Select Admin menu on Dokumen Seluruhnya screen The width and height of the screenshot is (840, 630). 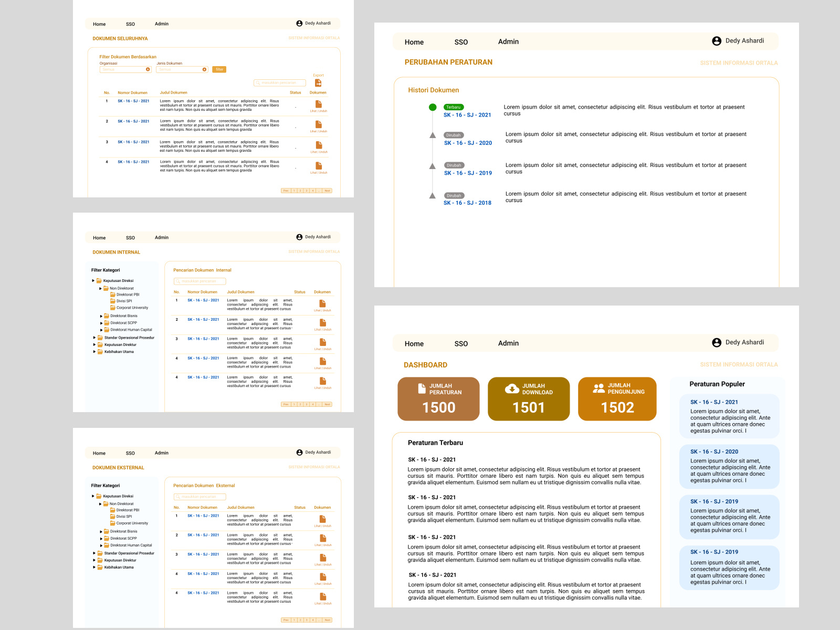[x=162, y=24]
